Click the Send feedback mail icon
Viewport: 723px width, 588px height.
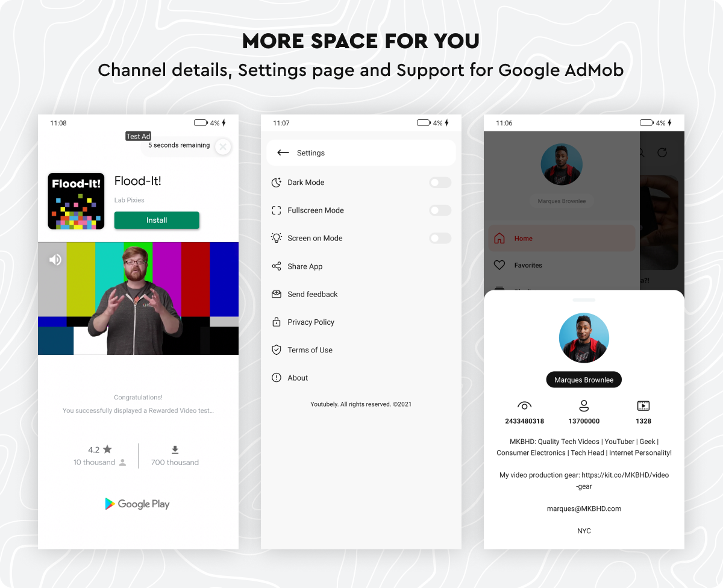coord(277,294)
